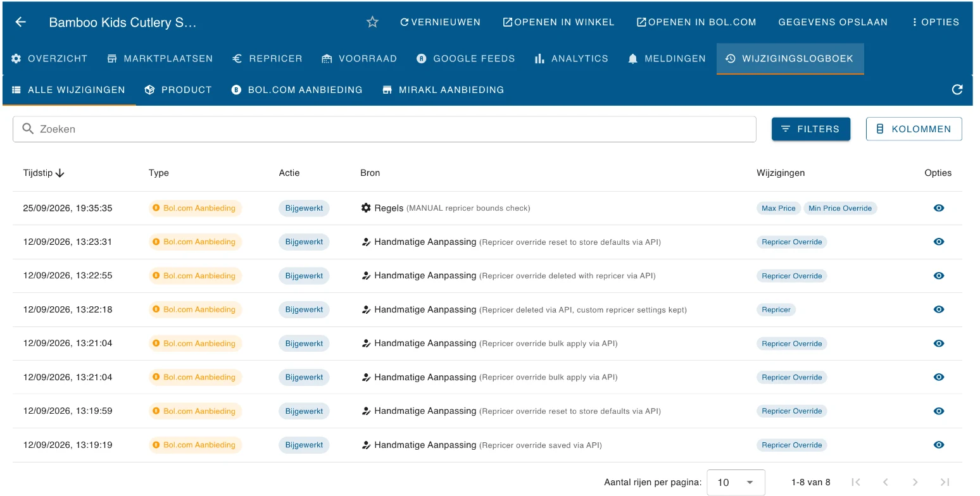Open the Kolommen column chooser
The height and width of the screenshot is (496, 980).
(914, 129)
